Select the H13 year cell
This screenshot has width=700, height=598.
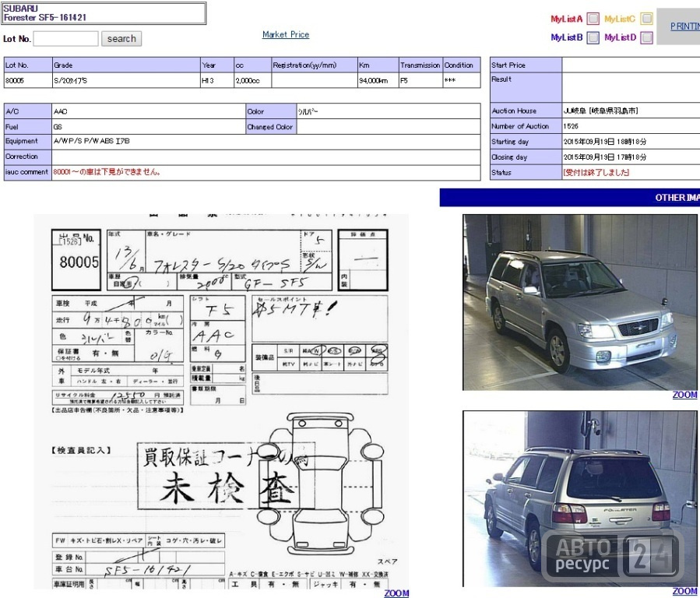coord(217,80)
